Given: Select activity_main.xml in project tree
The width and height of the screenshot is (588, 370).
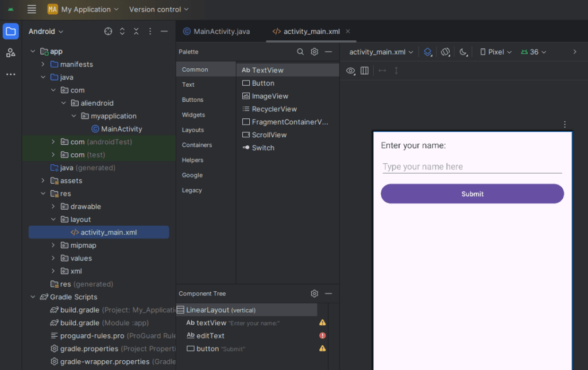Looking at the screenshot, I should point(99,232).
